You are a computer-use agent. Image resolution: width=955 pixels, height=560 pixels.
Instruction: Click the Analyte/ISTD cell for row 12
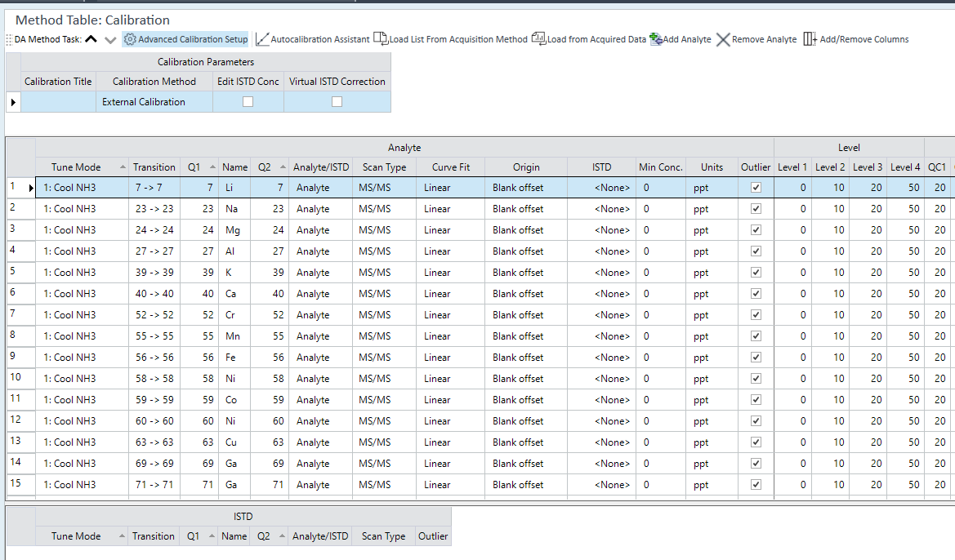(x=320, y=421)
